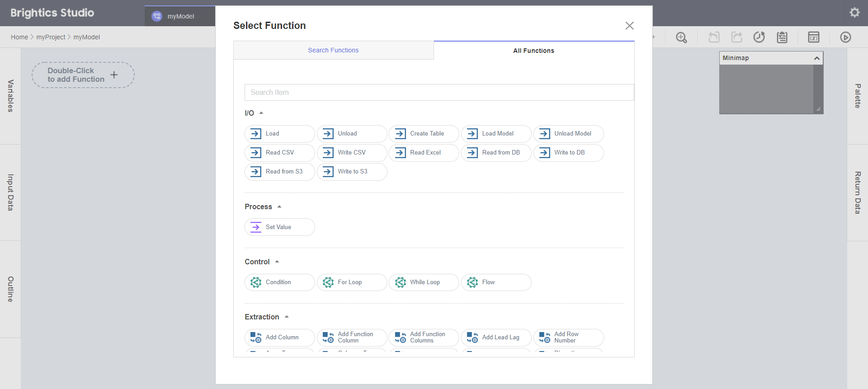
Task: Click the clipboard notes toolbar icon
Action: pos(782,37)
